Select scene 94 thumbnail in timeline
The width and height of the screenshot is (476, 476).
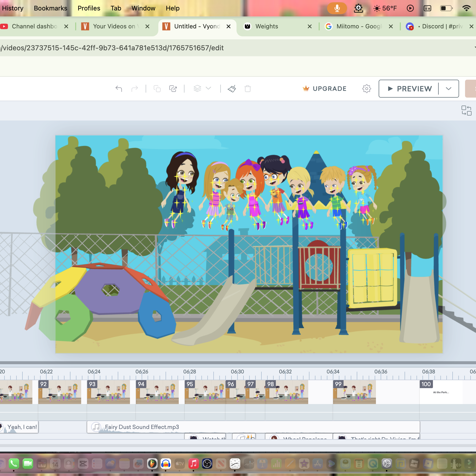pyautogui.click(x=157, y=392)
